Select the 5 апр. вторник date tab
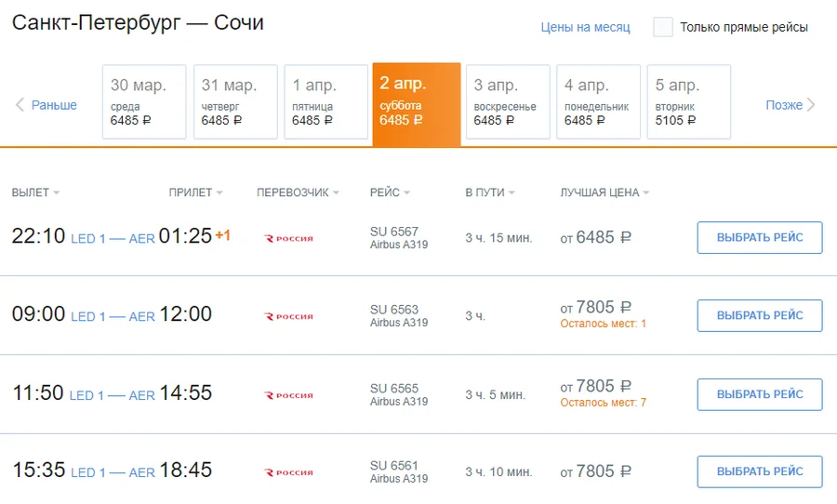 [x=689, y=101]
